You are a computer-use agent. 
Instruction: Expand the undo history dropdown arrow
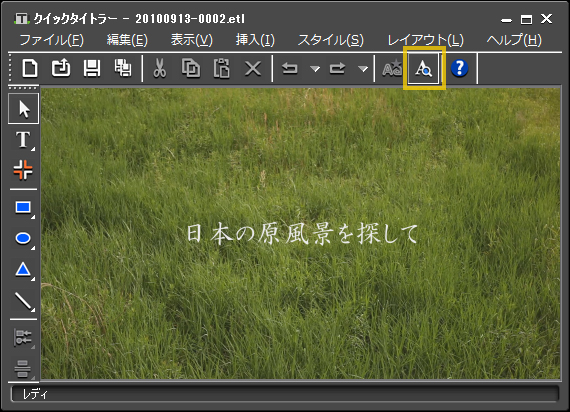tap(315, 69)
